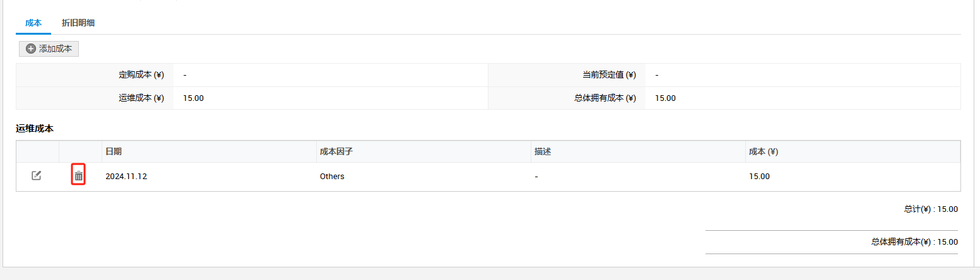
Task: Click the 运维成本 (¥) summary label
Action: [x=141, y=98]
